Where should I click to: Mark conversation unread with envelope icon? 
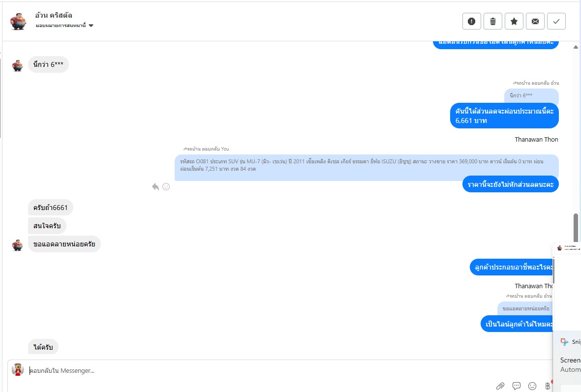(x=535, y=21)
